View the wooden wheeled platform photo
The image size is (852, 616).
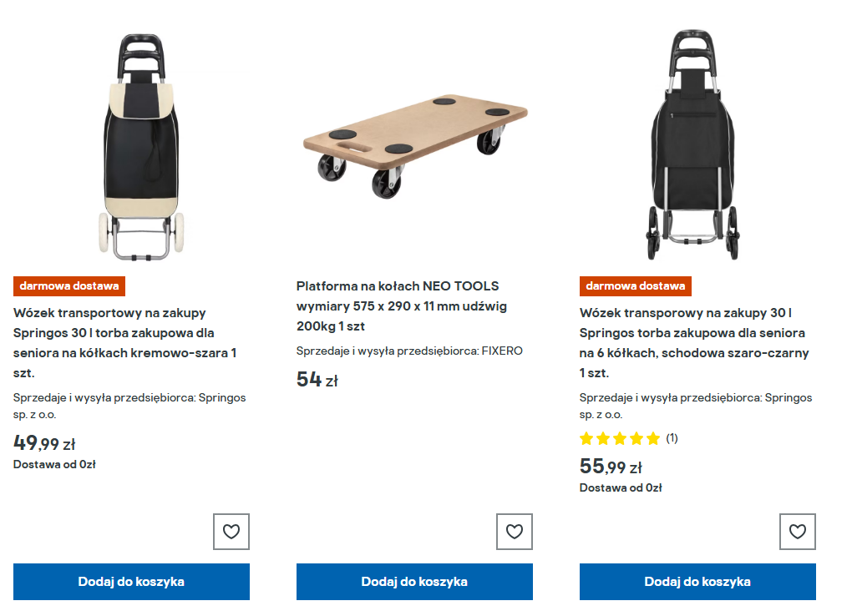415,146
